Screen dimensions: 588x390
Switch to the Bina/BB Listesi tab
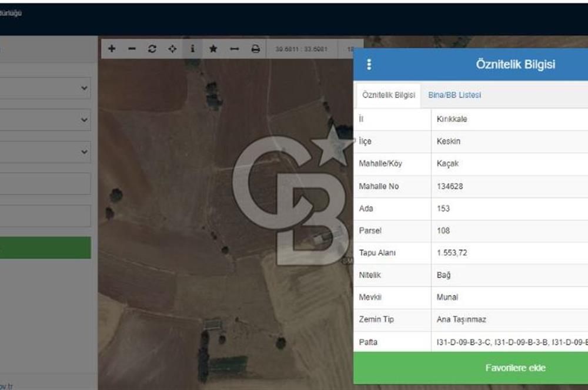point(455,95)
